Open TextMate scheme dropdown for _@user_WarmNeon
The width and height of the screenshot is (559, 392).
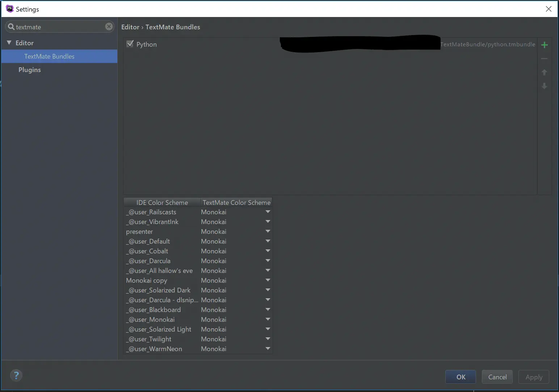[268, 349]
